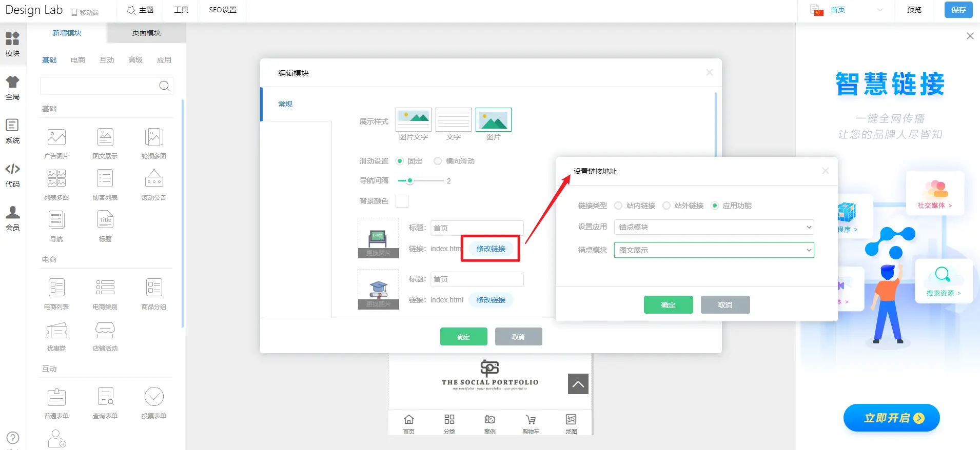Select the 站内链接 link type radio
This screenshot has width=980, height=450.
click(x=618, y=206)
